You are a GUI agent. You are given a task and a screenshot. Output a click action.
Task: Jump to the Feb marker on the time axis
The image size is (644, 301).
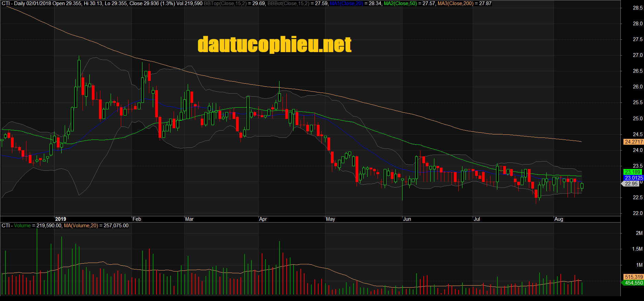click(137, 219)
